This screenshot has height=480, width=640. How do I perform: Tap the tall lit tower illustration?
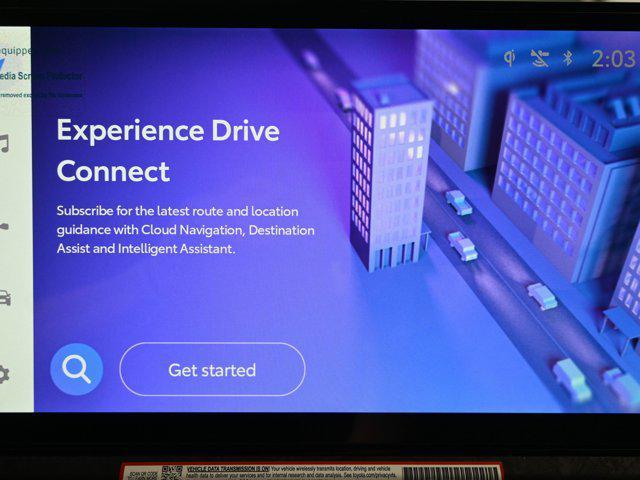click(x=388, y=175)
